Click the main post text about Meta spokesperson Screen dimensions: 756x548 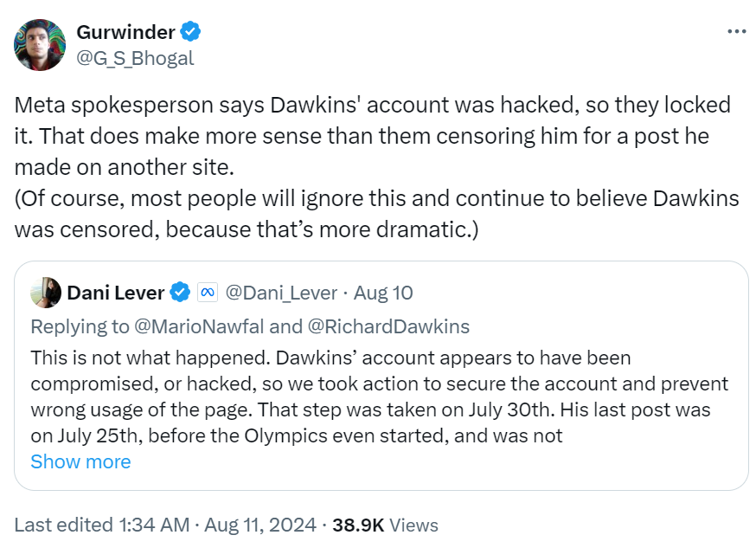[372, 167]
